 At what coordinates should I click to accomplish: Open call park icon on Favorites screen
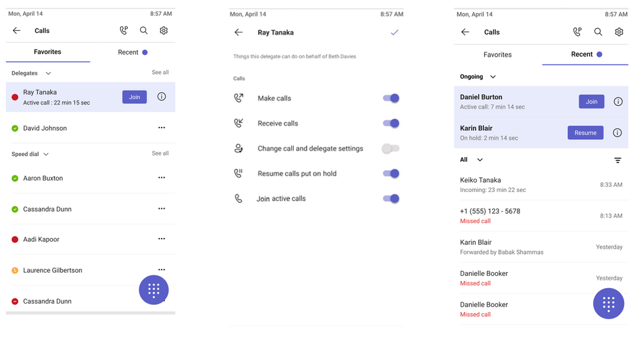[124, 30]
